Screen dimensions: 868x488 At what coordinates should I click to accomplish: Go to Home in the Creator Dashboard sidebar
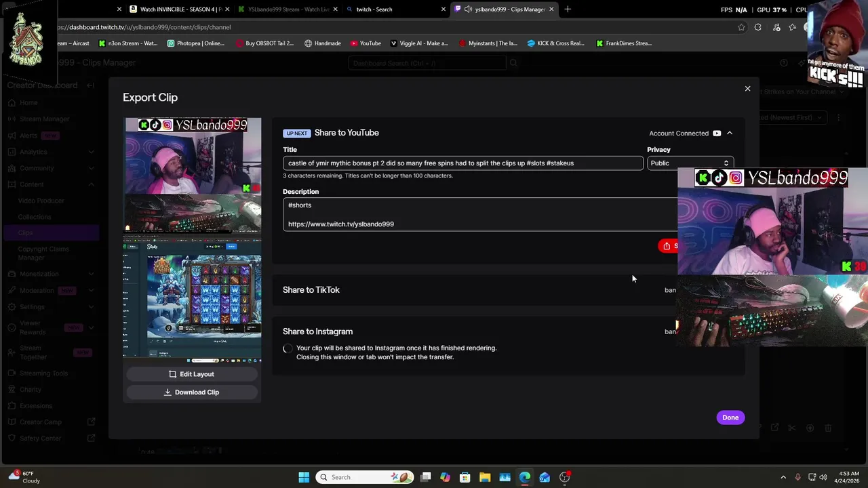(x=28, y=103)
